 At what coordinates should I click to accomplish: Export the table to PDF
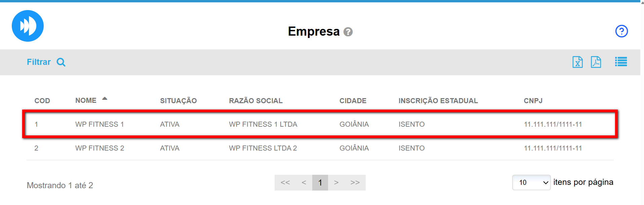point(596,62)
